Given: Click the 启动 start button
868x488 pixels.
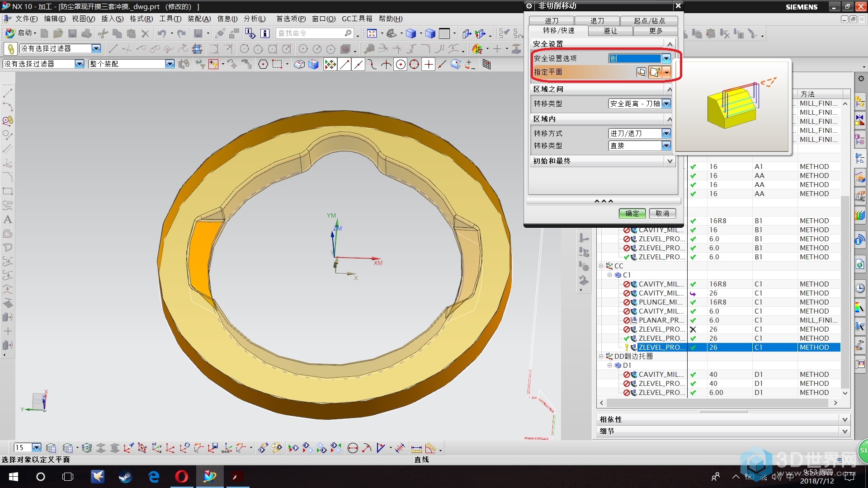Looking at the screenshot, I should pos(21,33).
